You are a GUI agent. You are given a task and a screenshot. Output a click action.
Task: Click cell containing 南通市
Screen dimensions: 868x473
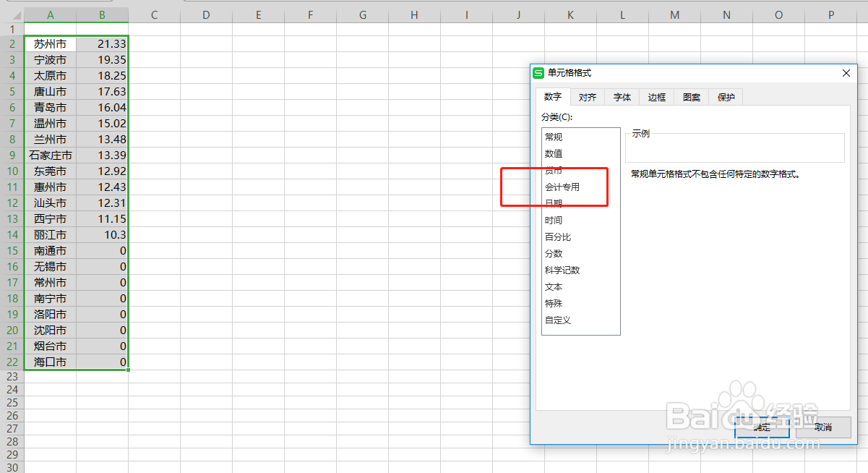click(x=50, y=250)
